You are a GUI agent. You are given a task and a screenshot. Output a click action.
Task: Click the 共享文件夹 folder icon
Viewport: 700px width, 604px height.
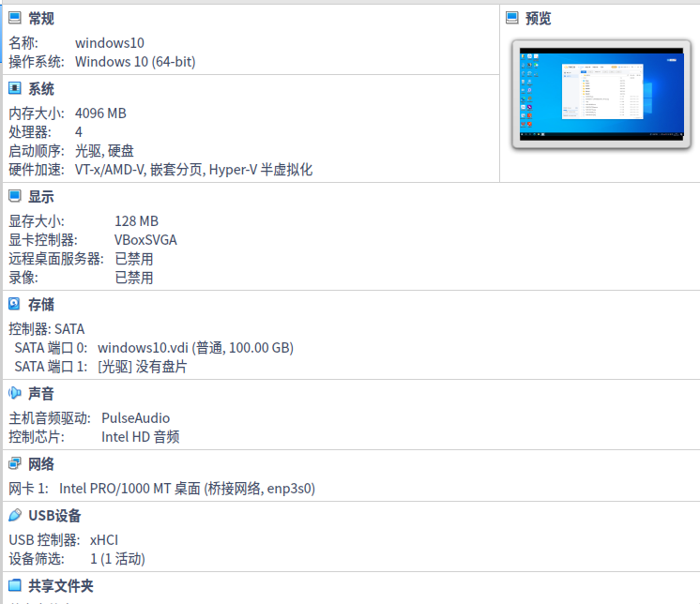tap(15, 585)
